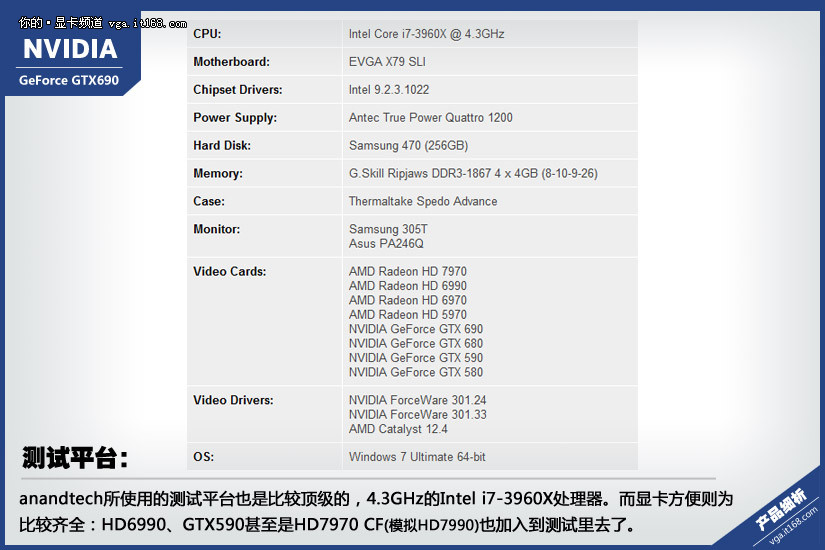Image resolution: width=825 pixels, height=550 pixels.
Task: Click the 'Power Supply:' label
Action: click(235, 117)
